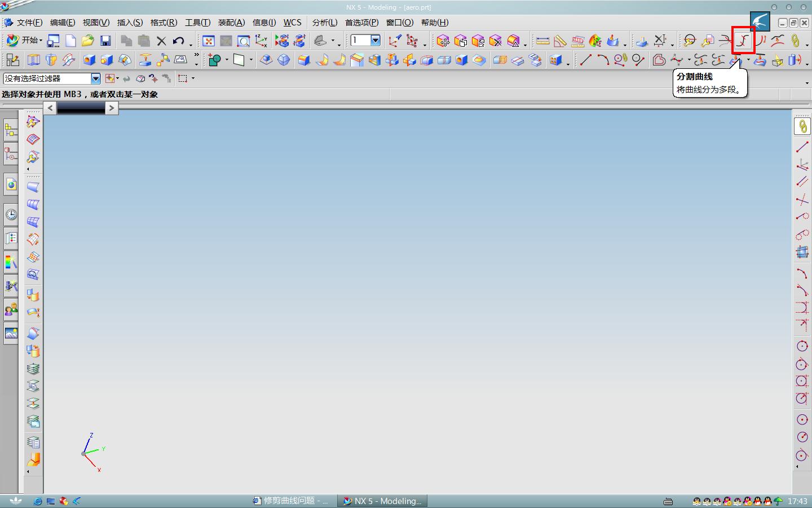Create a new file with the blank page icon

pos(70,41)
